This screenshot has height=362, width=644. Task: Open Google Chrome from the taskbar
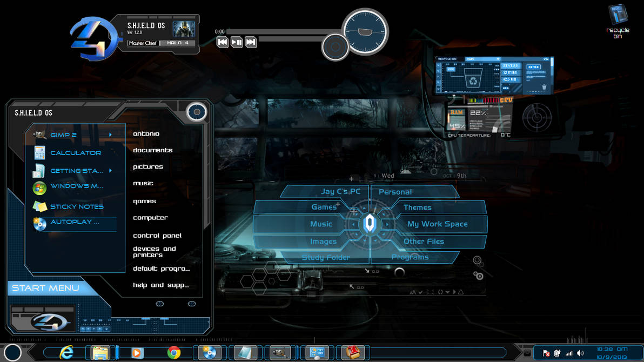(x=173, y=352)
